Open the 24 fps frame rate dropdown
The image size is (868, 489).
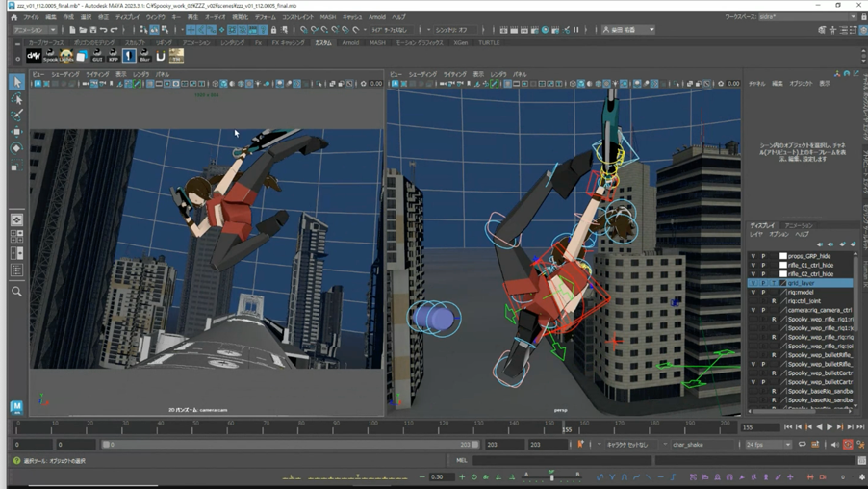pyautogui.click(x=769, y=445)
